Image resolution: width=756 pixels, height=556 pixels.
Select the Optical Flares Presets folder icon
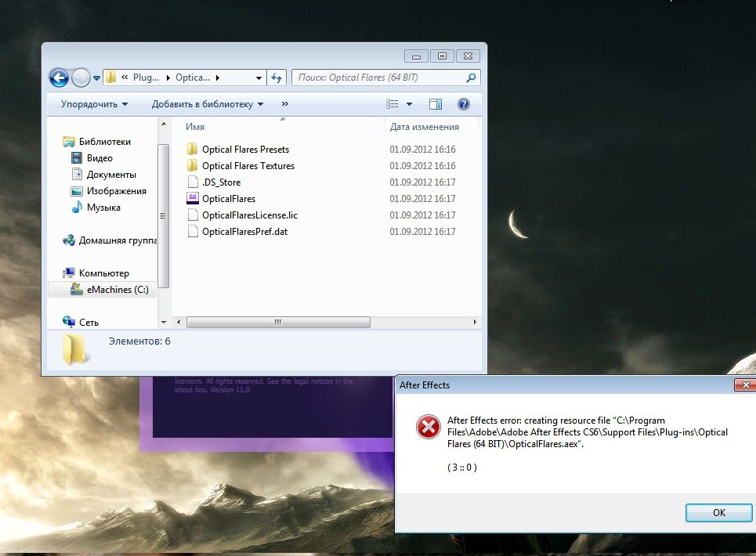click(x=193, y=149)
